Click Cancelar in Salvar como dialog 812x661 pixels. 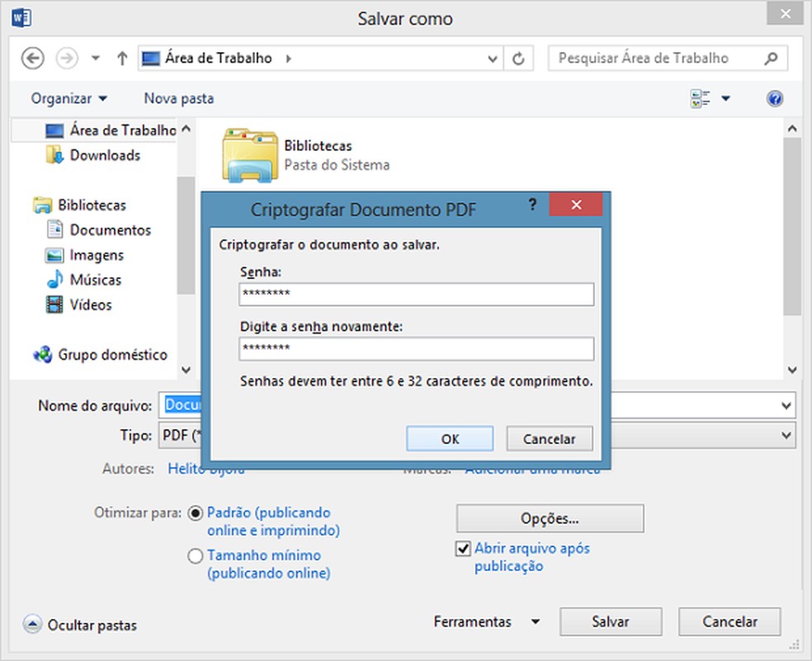(729, 621)
